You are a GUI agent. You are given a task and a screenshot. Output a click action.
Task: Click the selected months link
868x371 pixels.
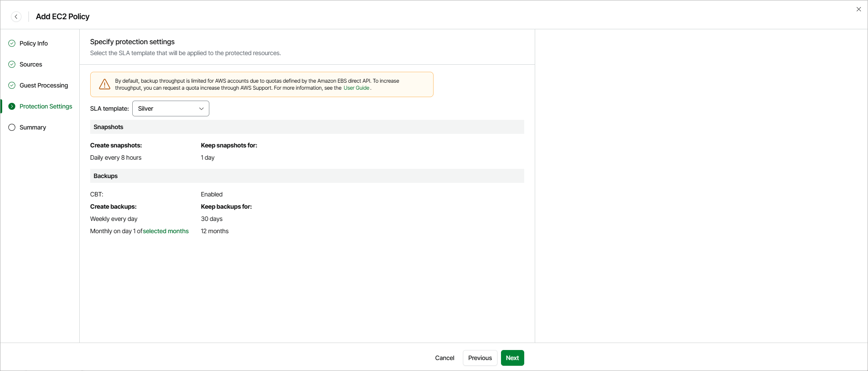pyautogui.click(x=166, y=231)
